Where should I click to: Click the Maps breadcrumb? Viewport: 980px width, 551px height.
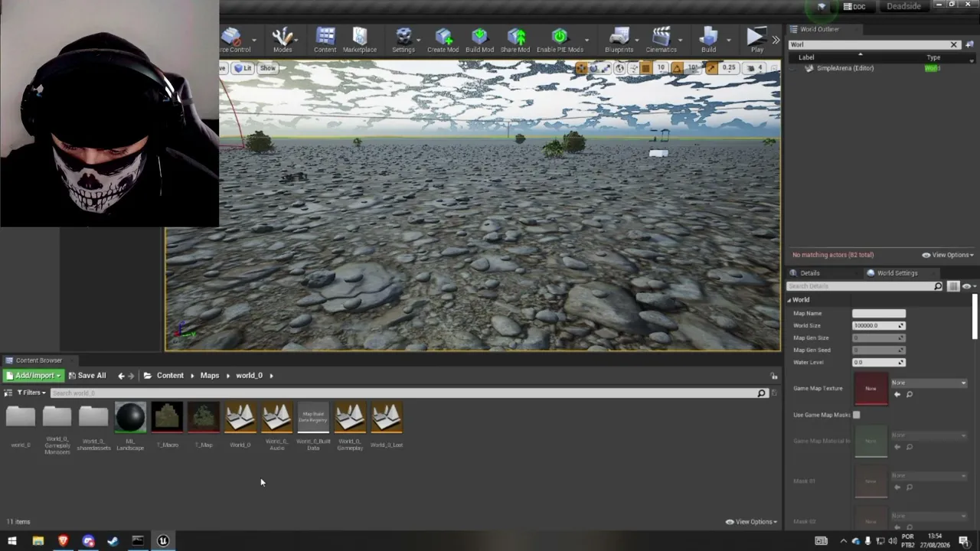(210, 376)
